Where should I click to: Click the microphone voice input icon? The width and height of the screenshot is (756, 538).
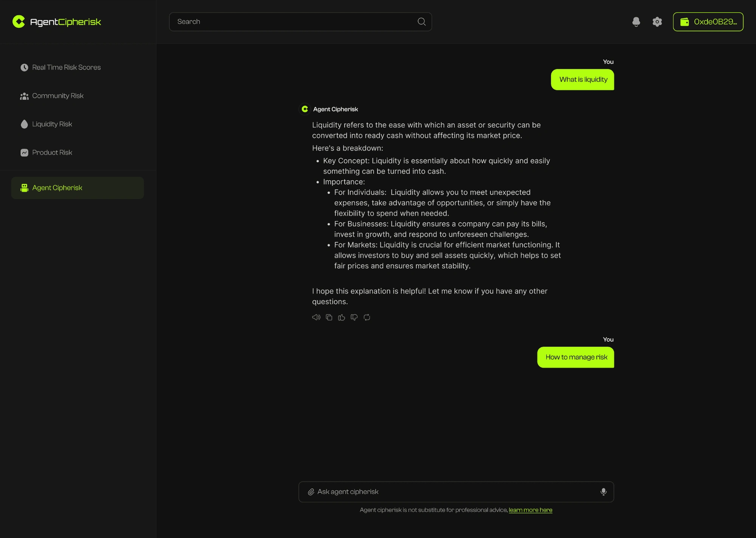603,492
